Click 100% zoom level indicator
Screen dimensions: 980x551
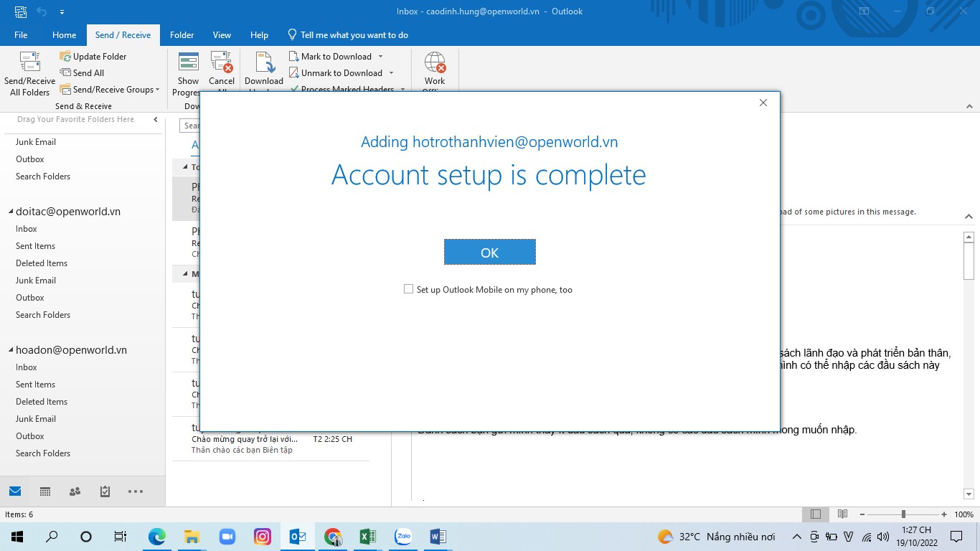tap(964, 514)
